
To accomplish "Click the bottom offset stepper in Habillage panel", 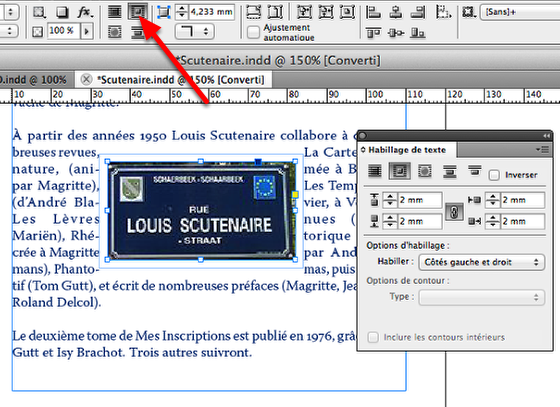I will click(x=390, y=221).
